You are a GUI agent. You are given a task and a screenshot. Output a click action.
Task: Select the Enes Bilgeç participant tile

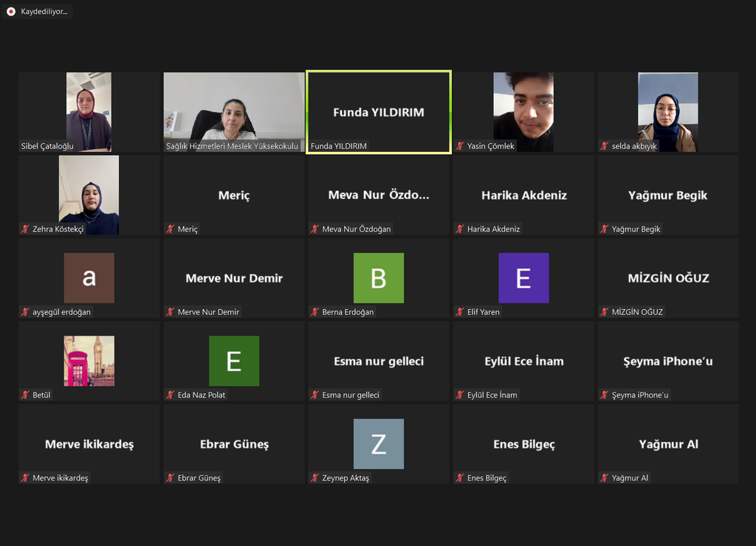523,444
